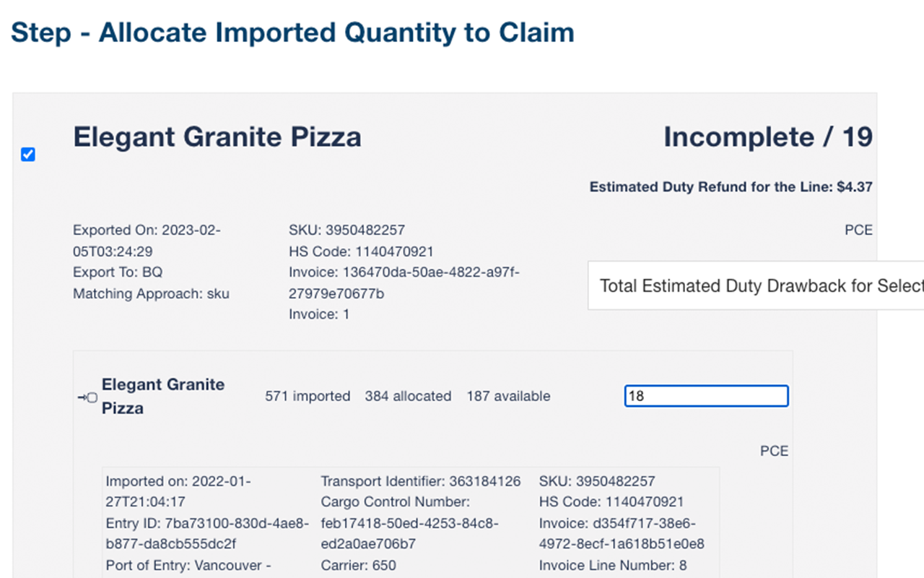The height and width of the screenshot is (578, 924).
Task: Uncheck the Elegant Granite Pizza line checkbox
Action: tap(28, 155)
